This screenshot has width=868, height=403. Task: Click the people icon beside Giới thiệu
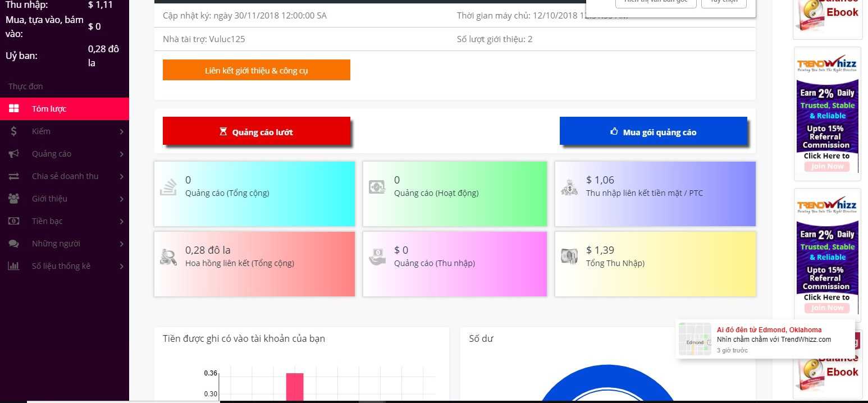tap(13, 199)
